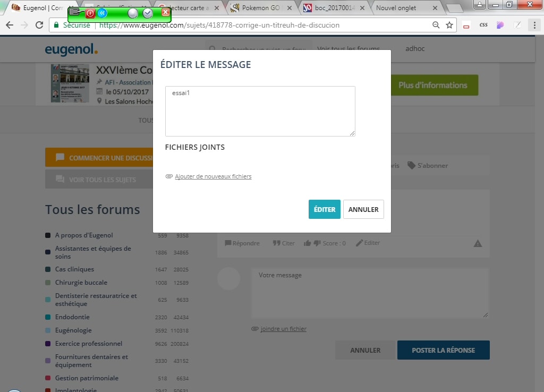Viewport: 544px width, 392px height.
Task: Click inside the 'essai1' message text area
Action: coord(260,111)
